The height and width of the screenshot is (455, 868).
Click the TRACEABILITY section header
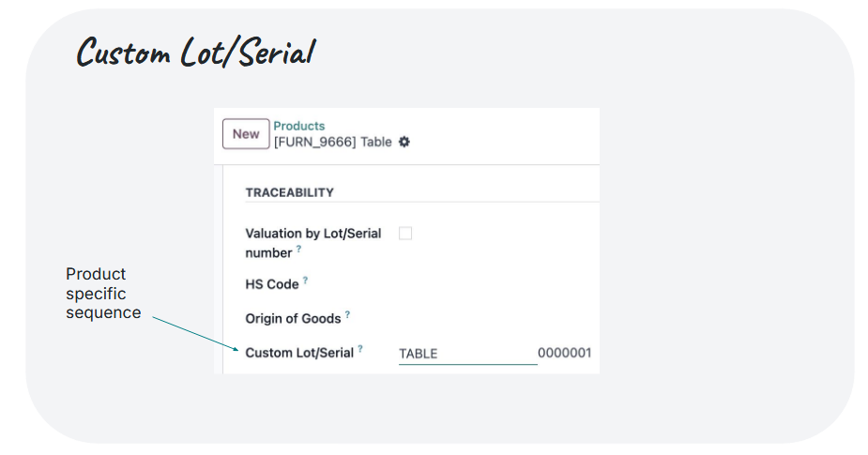pos(290,192)
